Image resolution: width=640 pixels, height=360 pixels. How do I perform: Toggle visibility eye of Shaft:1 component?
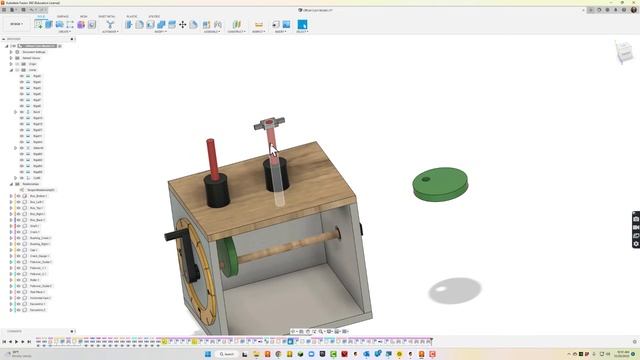click(x=18, y=226)
